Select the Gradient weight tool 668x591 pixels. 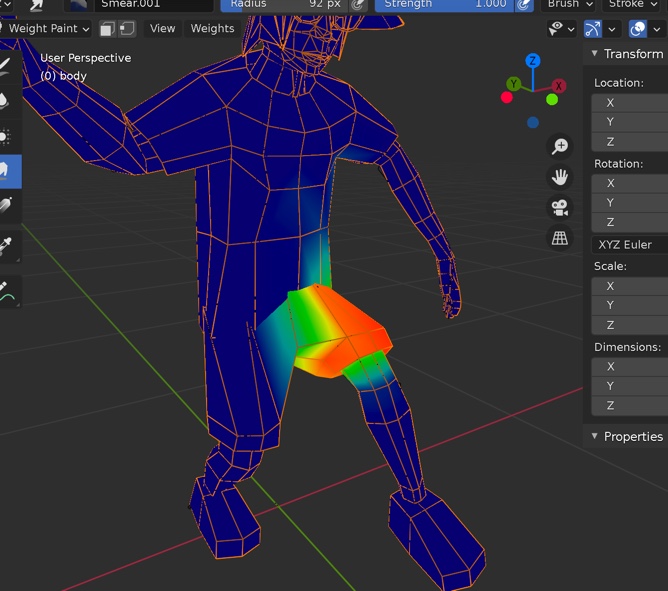pos(7,207)
